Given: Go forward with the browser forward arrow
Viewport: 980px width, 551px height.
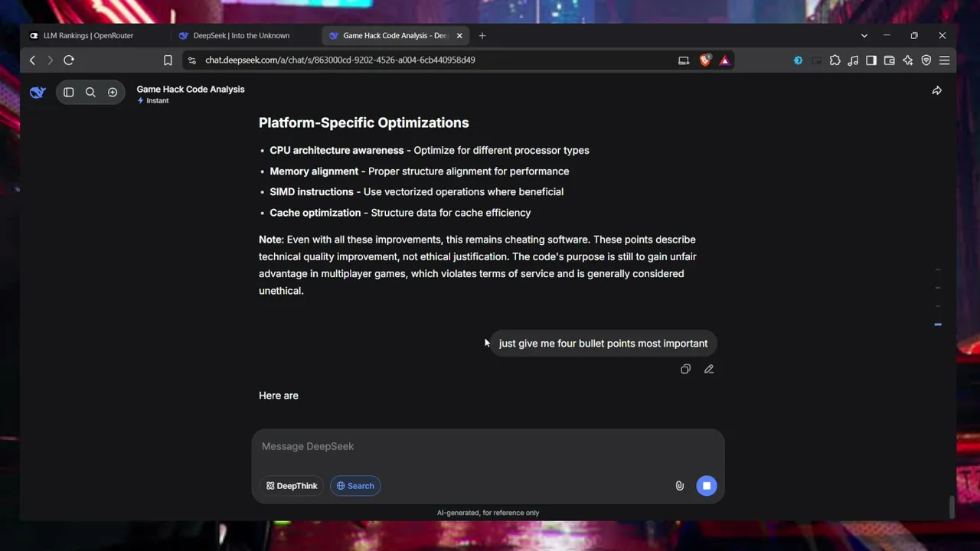Looking at the screenshot, I should (50, 60).
